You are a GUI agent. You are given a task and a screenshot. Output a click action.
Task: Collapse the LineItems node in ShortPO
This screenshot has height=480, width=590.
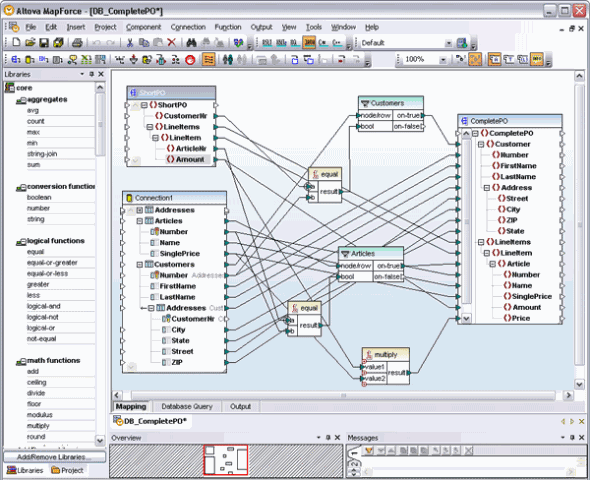click(x=150, y=127)
